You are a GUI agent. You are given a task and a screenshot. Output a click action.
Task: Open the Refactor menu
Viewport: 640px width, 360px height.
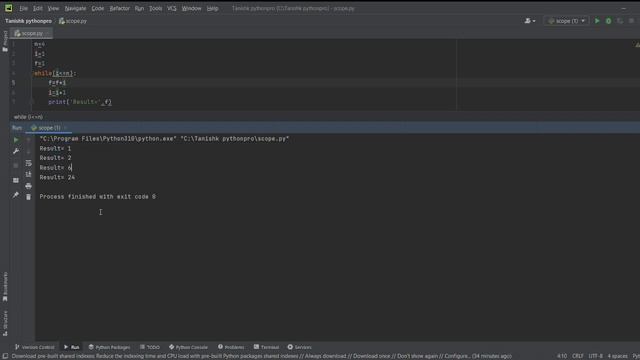[x=119, y=8]
